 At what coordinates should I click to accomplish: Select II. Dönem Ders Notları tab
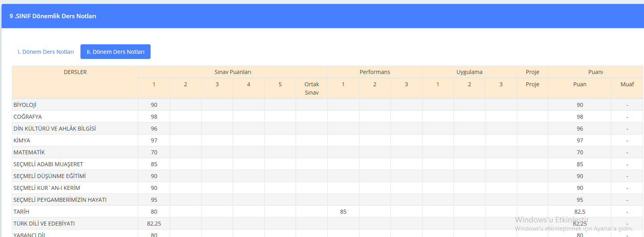pos(115,52)
